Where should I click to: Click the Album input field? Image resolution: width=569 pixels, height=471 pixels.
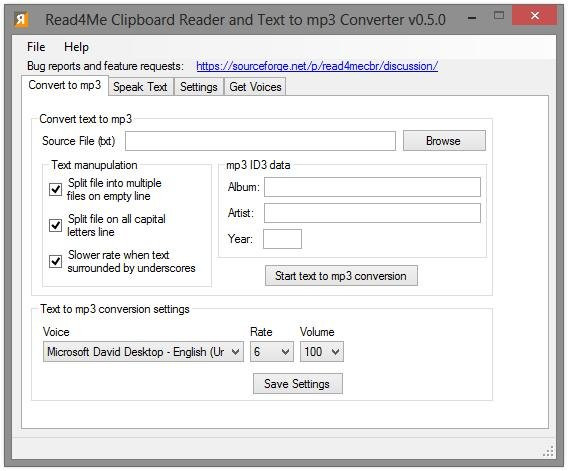(372, 187)
